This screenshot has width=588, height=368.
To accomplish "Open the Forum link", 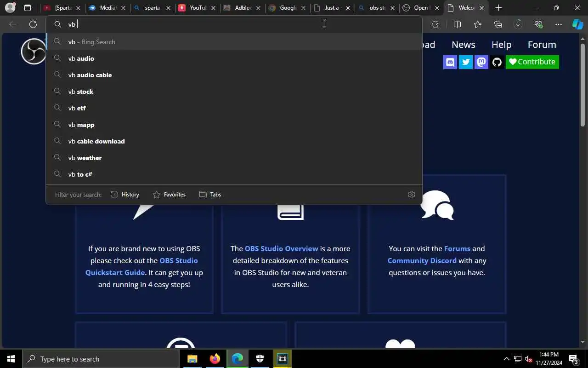I will (542, 45).
